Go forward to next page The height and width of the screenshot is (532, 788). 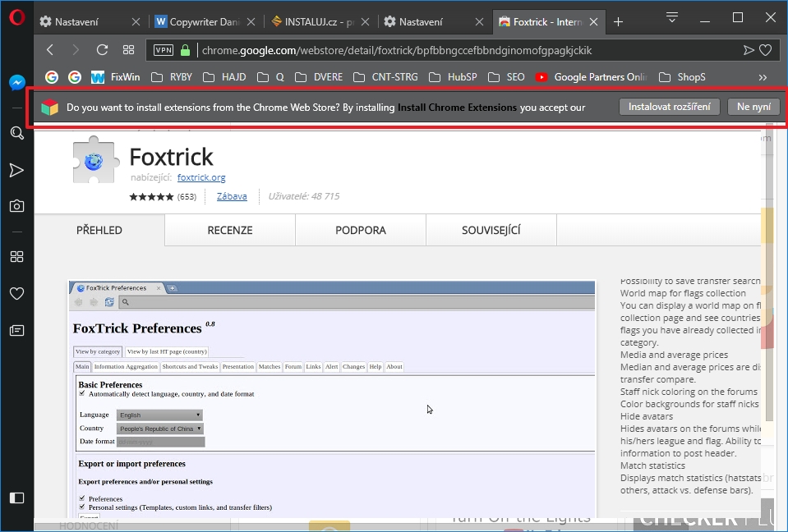(x=76, y=50)
